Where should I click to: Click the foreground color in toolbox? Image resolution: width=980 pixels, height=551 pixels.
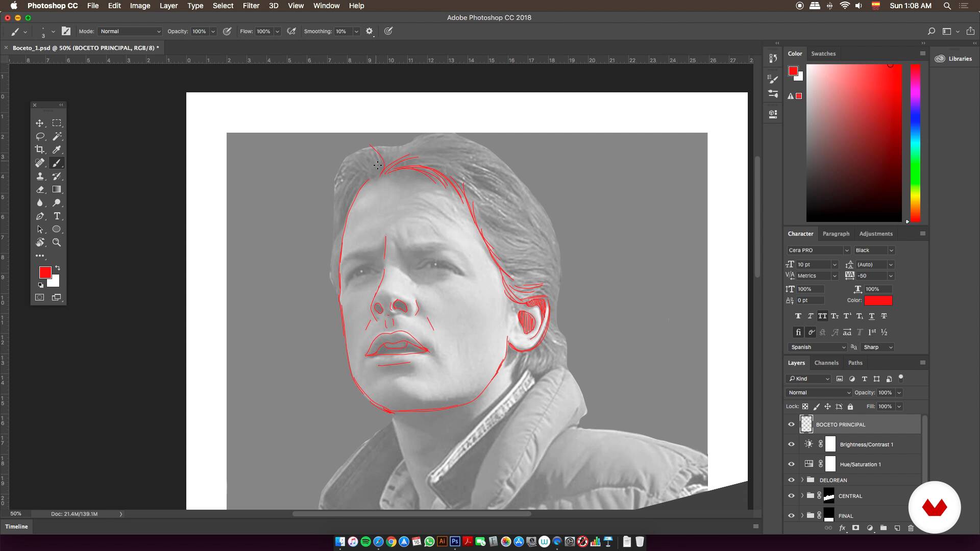(45, 272)
